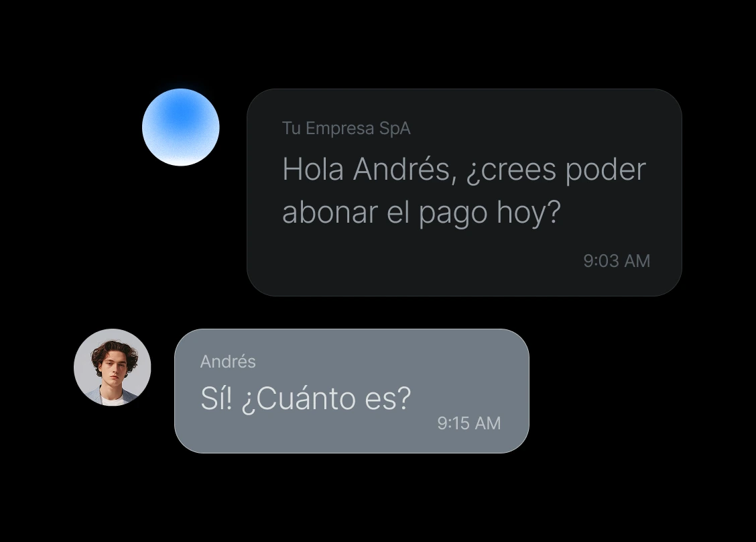Select the "Sí! ¿Cuánto es?" message text
This screenshot has height=542, width=756.
coord(305,398)
